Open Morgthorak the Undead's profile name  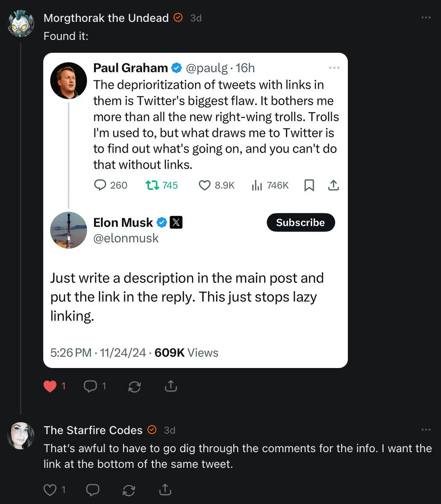coord(106,18)
